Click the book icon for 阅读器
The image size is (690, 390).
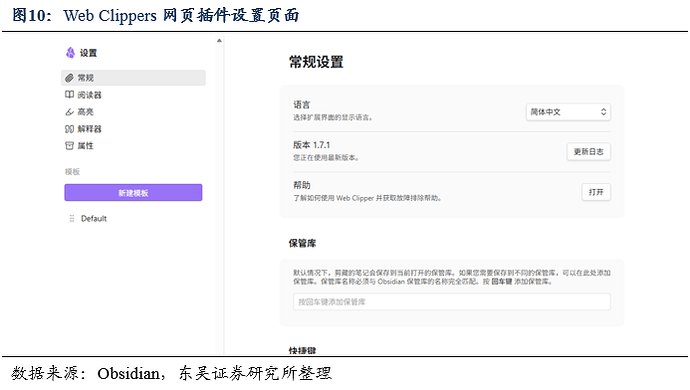(x=69, y=95)
